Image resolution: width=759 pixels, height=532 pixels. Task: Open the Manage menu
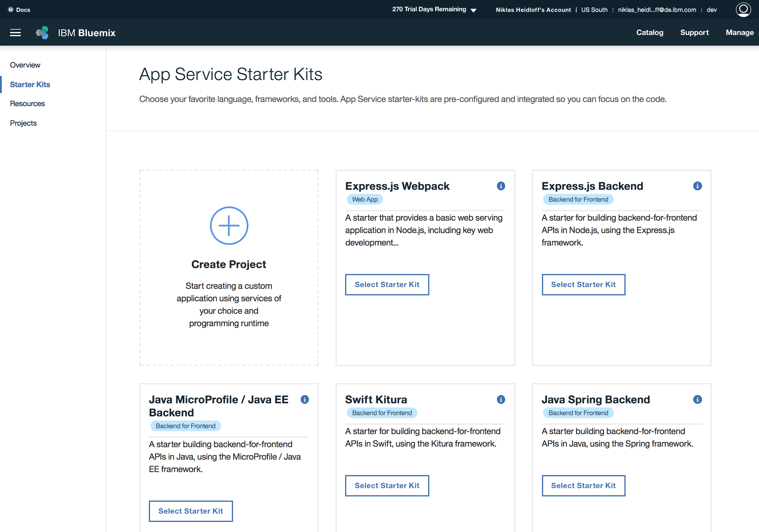[x=739, y=32]
